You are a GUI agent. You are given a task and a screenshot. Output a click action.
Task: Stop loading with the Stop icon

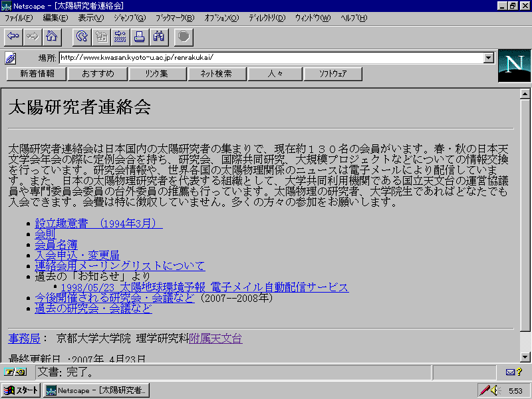tap(184, 37)
